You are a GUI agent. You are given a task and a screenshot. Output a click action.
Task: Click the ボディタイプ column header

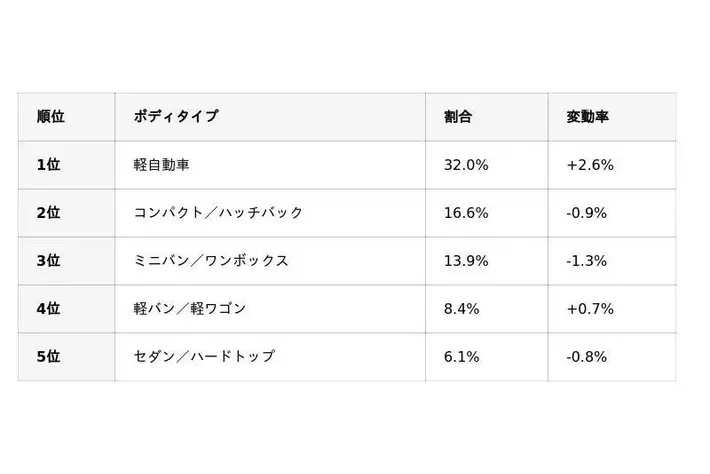coord(176,117)
